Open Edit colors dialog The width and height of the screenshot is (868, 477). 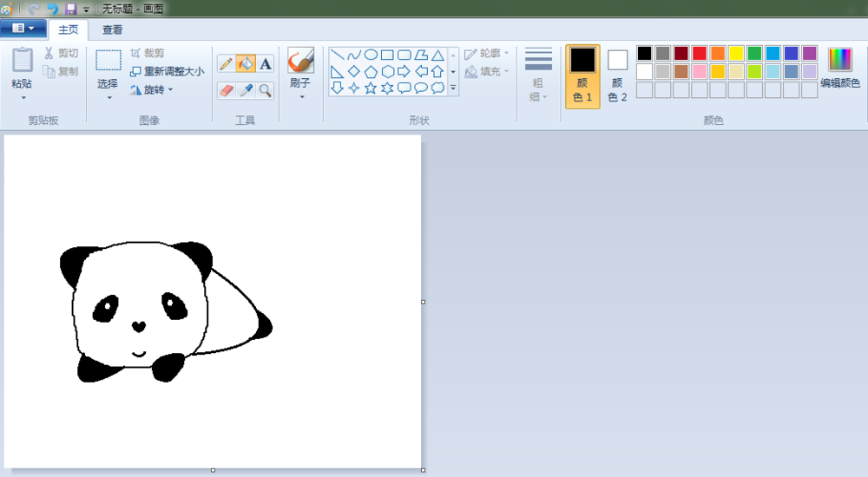point(839,69)
